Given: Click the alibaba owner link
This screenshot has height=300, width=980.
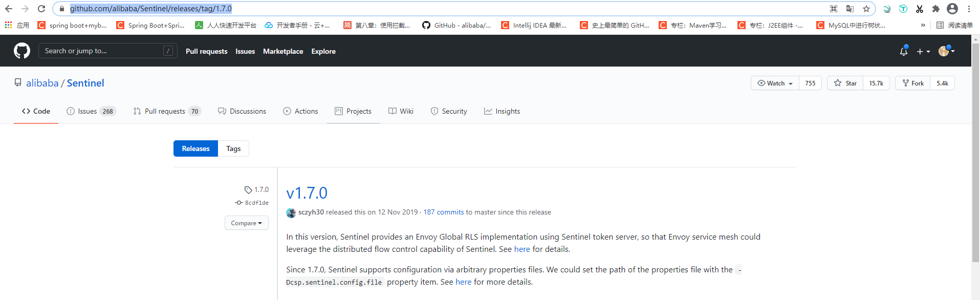Looking at the screenshot, I should [x=42, y=83].
